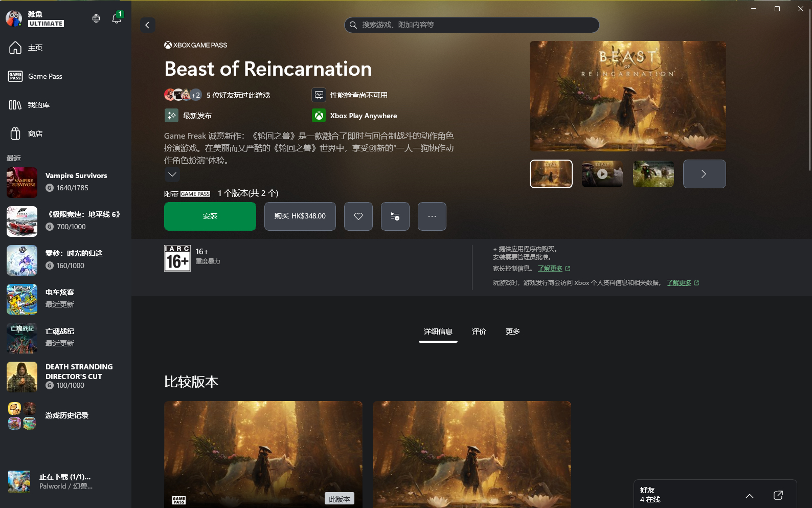
Task: Open the Game Pass edition card
Action: [263, 454]
